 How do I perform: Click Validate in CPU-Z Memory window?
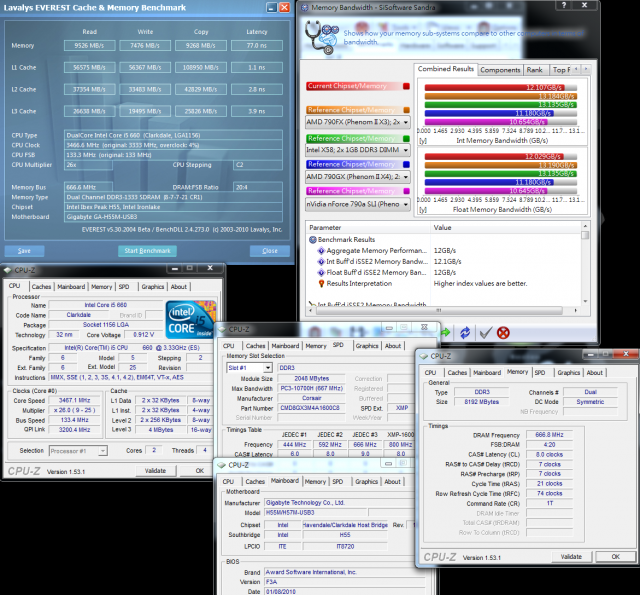(571, 557)
